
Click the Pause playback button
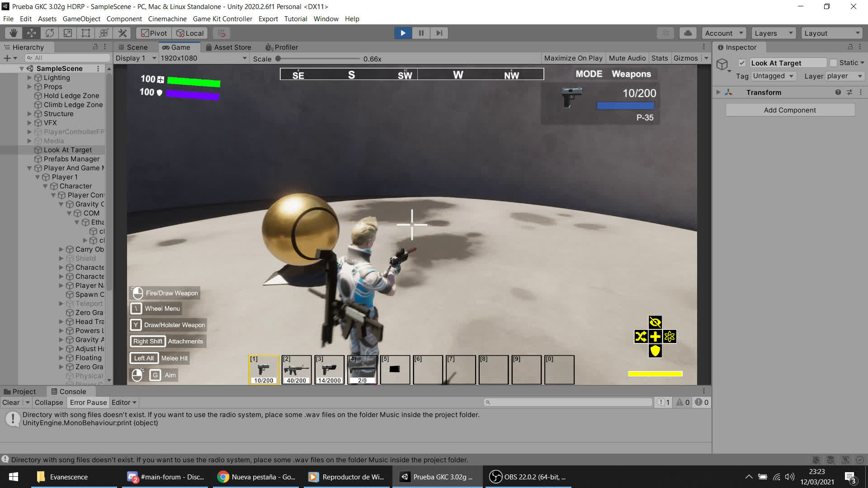(x=421, y=33)
